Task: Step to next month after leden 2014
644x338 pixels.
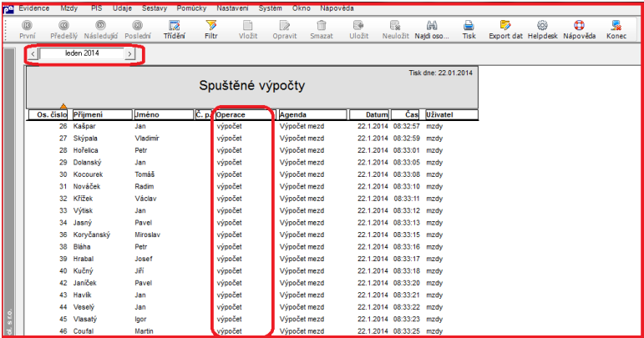Action: [x=129, y=53]
